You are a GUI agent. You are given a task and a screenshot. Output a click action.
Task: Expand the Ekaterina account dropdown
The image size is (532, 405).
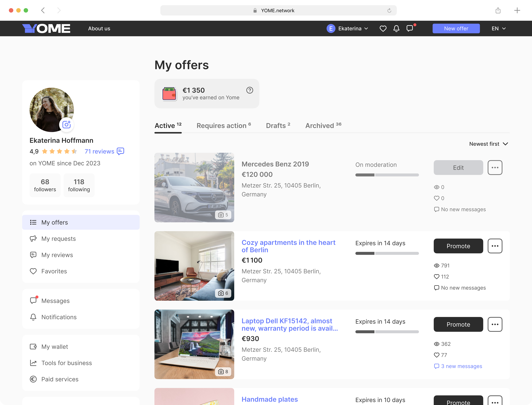click(x=347, y=28)
